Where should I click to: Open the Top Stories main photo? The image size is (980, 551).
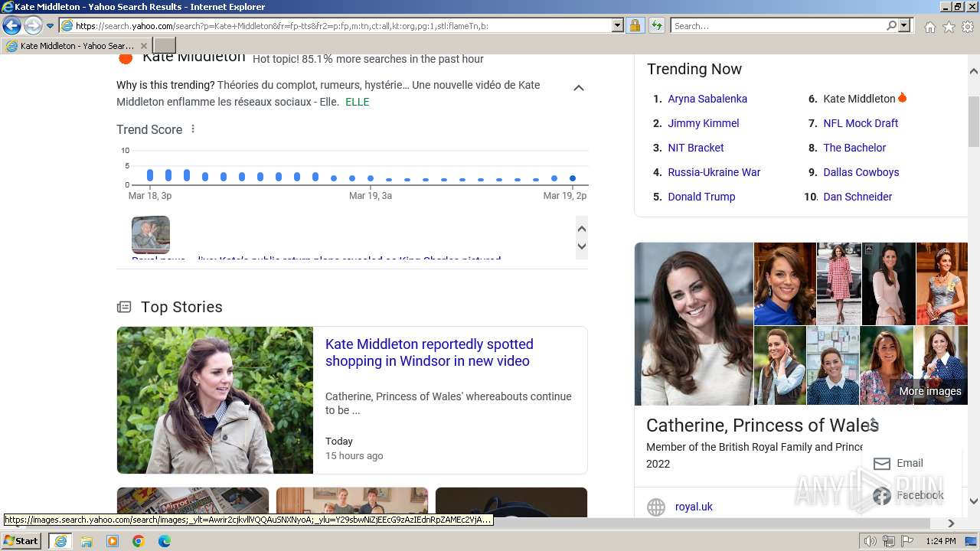pyautogui.click(x=215, y=400)
